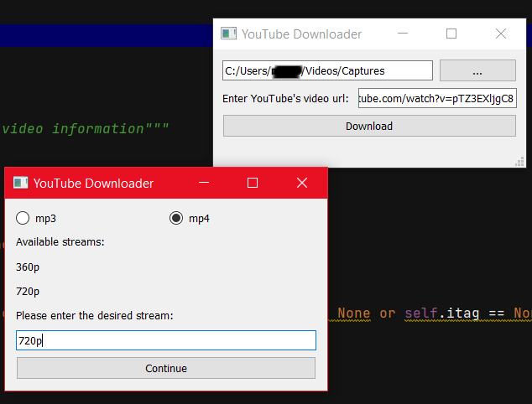Click the Download button
This screenshot has height=404, width=532.
coord(369,126)
